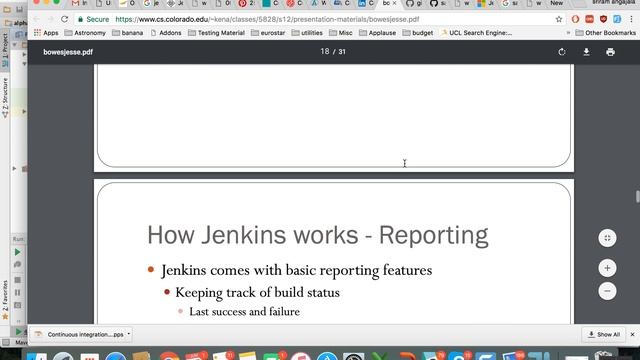
Task: Open the Addons bookmark
Action: click(x=166, y=33)
